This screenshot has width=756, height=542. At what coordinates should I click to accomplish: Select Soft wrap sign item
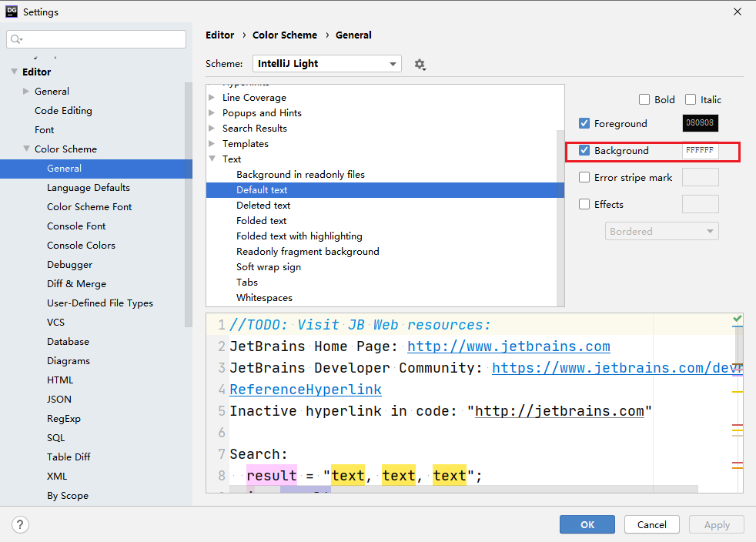tap(269, 267)
